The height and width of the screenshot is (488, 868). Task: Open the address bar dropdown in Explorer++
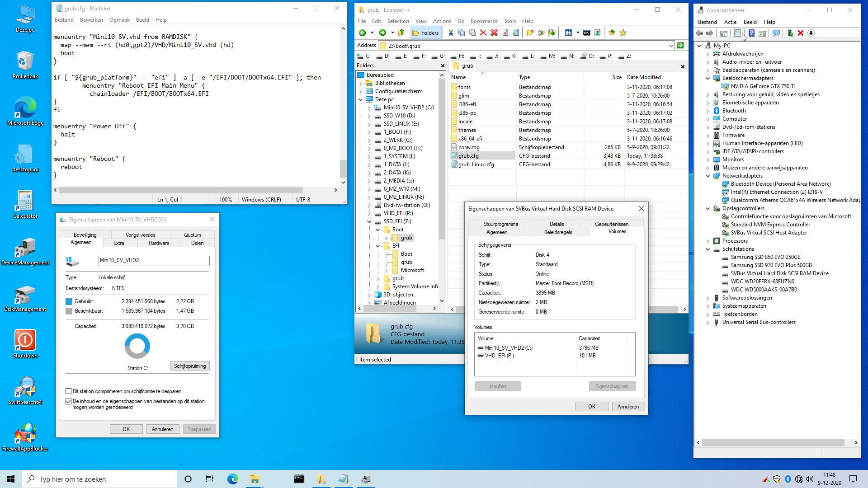tap(670, 46)
